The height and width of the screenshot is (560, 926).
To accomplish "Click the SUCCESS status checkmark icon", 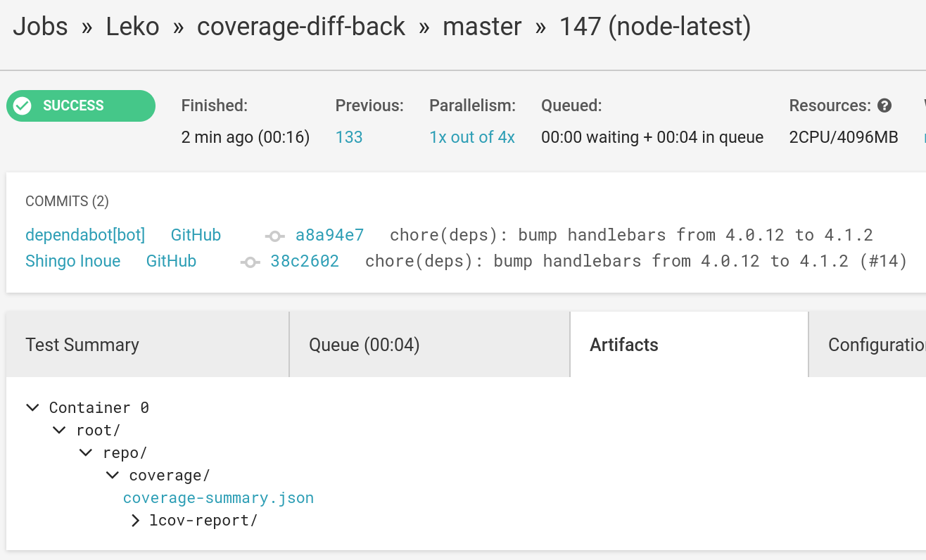I will [x=23, y=106].
